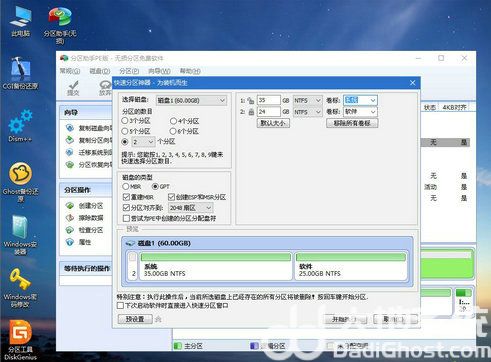Click the lock icon for partition 2

(x=251, y=112)
